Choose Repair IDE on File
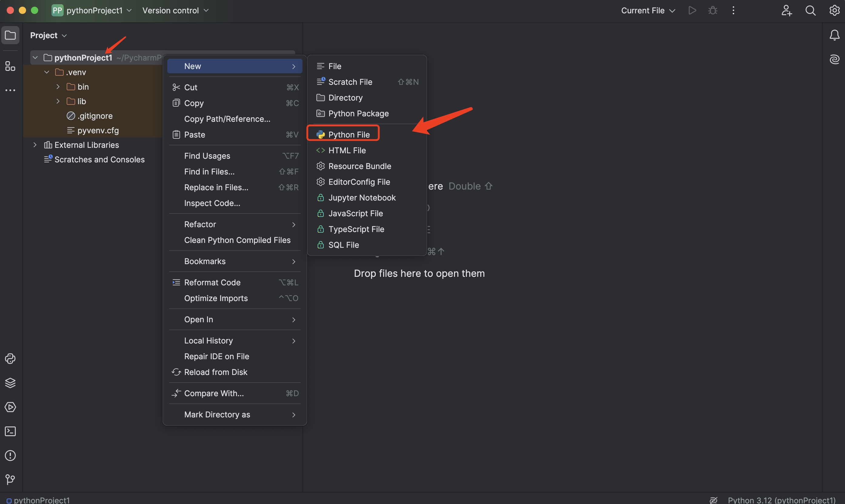The height and width of the screenshot is (504, 845). [x=235, y=356]
